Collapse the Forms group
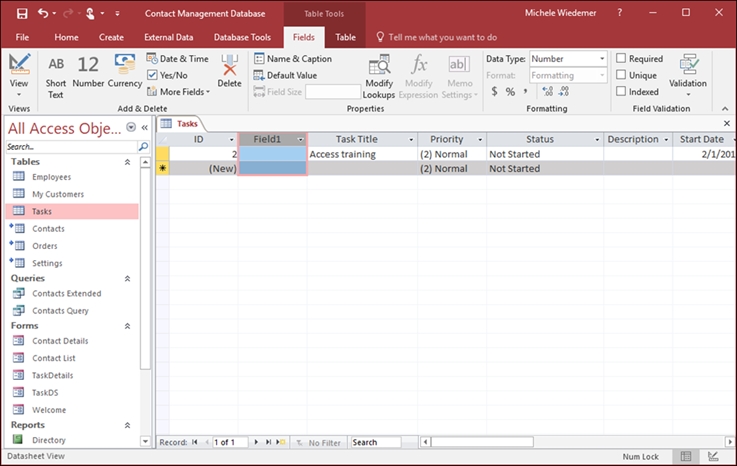 coord(127,326)
